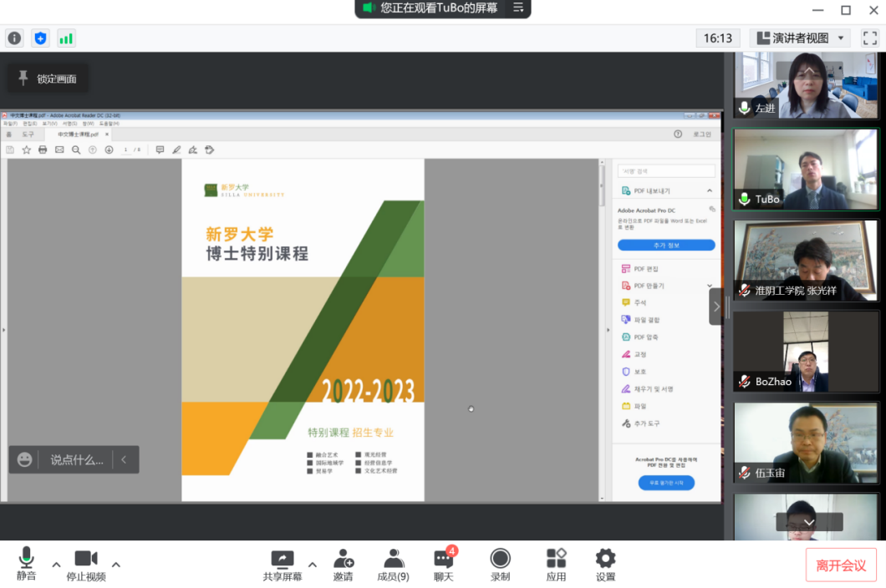Screen dimensions: 886x588
Task: Click the 说点什么 chat input box
Action: pos(76,459)
